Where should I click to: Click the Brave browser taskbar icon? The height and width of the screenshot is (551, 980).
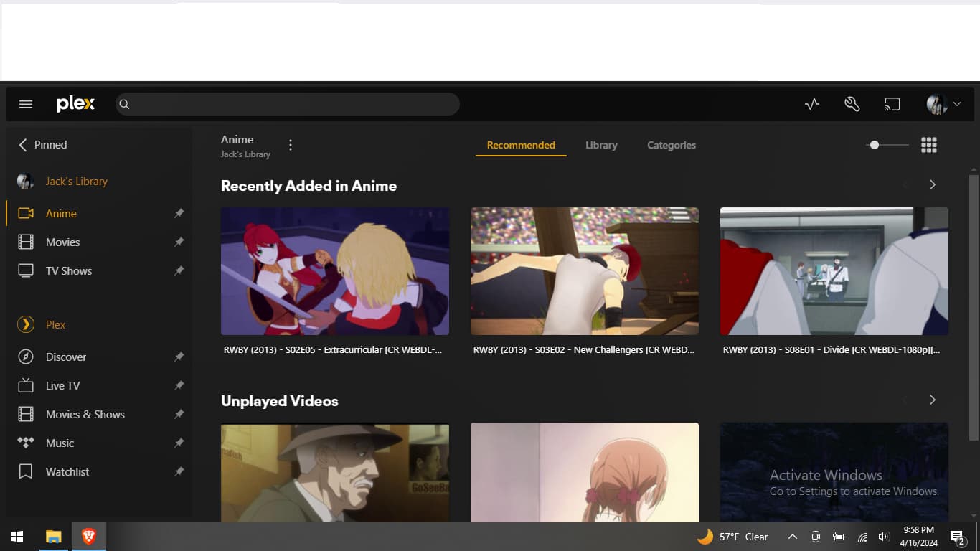[89, 537]
